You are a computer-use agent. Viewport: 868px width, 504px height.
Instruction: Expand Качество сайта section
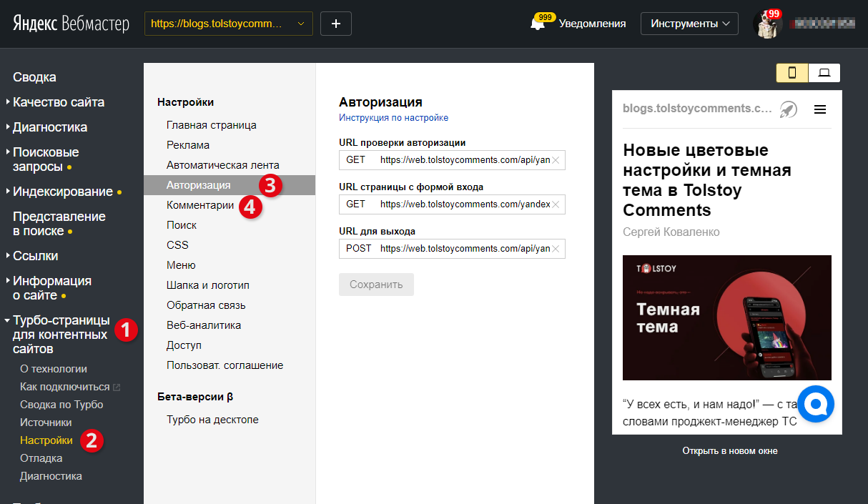pos(59,102)
